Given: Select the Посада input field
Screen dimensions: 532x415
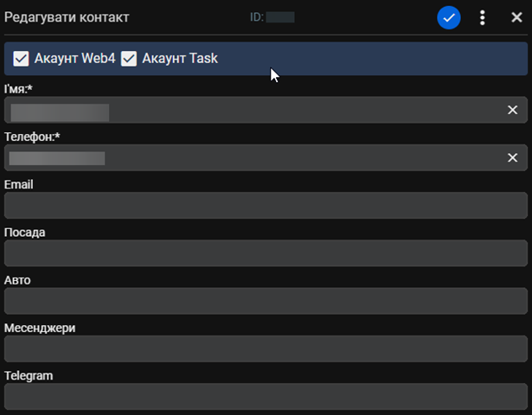Looking at the screenshot, I should [x=266, y=253].
